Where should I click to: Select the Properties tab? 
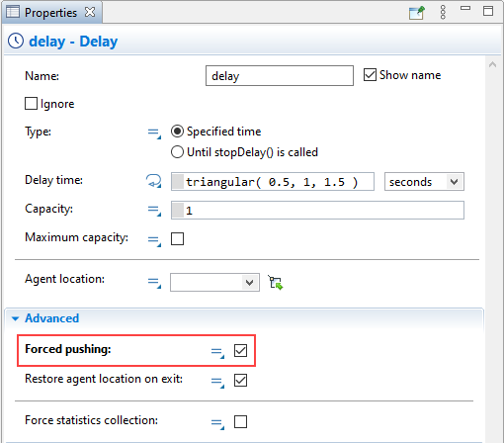click(x=50, y=13)
